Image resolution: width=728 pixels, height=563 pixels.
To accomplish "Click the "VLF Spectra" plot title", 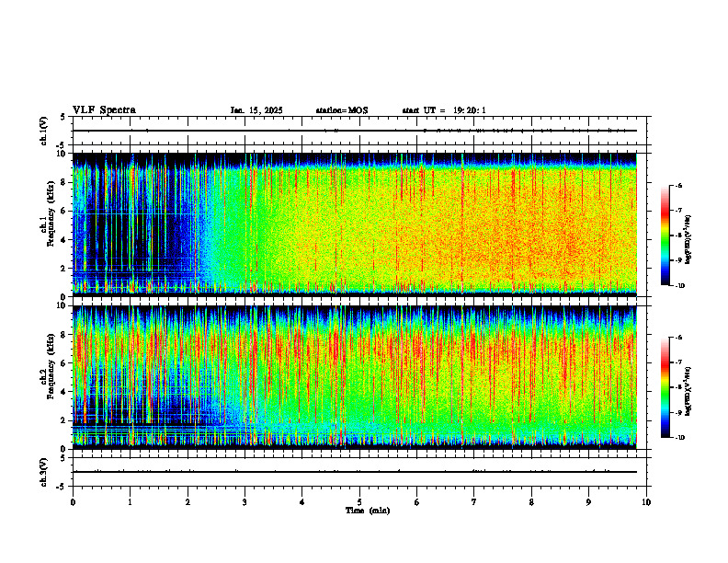I will pos(104,110).
